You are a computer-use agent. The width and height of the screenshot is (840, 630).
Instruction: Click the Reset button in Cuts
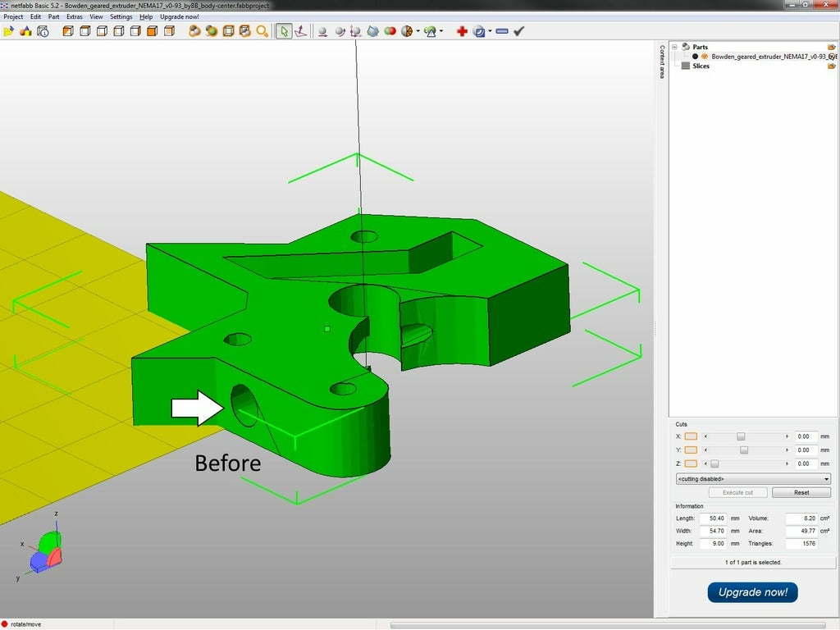pyautogui.click(x=801, y=492)
